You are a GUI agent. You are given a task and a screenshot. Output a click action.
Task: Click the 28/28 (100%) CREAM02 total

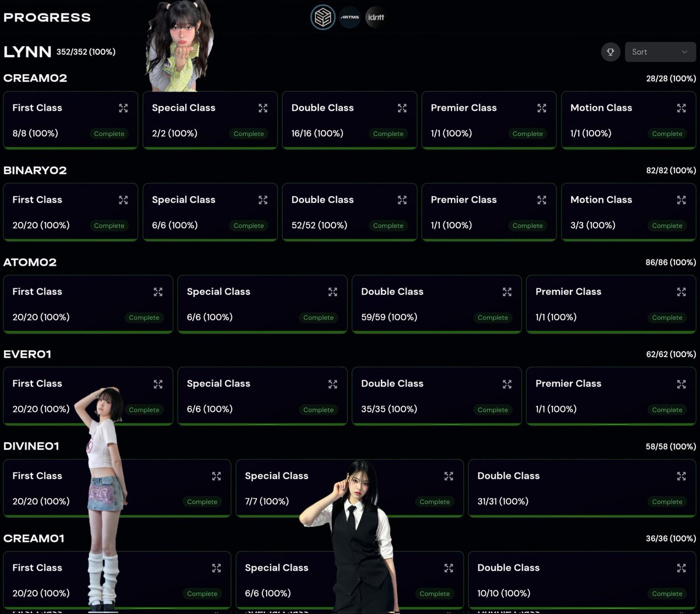(671, 78)
